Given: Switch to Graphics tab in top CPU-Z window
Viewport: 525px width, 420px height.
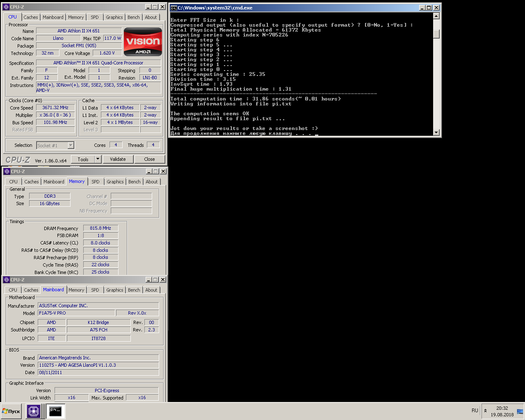Looking at the screenshot, I should point(114,17).
